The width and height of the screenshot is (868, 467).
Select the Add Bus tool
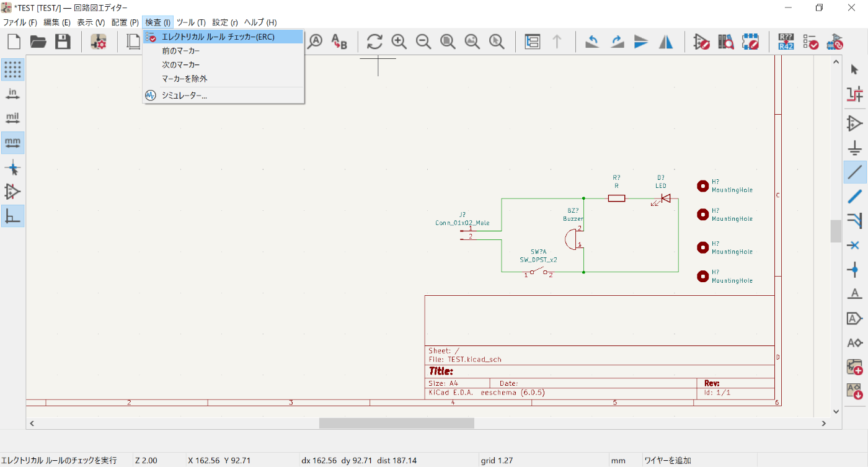click(x=855, y=196)
